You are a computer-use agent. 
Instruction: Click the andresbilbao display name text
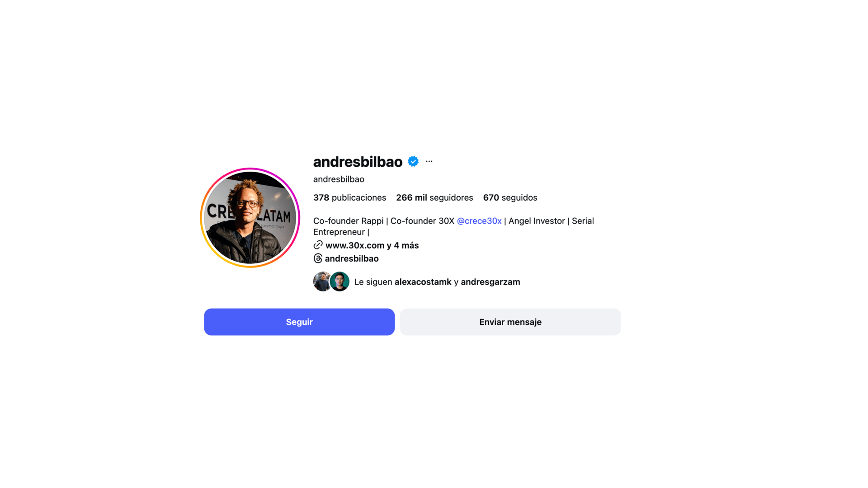coord(339,179)
